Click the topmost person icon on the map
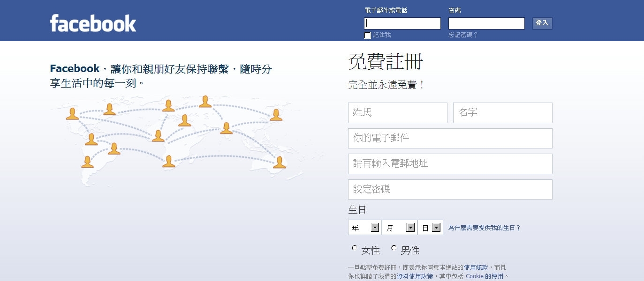This screenshot has height=281, width=644. click(x=205, y=102)
